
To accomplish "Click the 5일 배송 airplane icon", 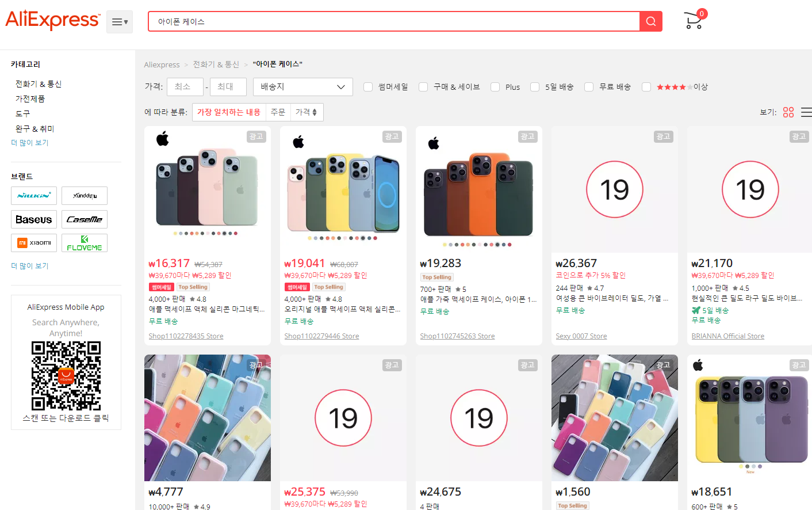I will (x=696, y=310).
